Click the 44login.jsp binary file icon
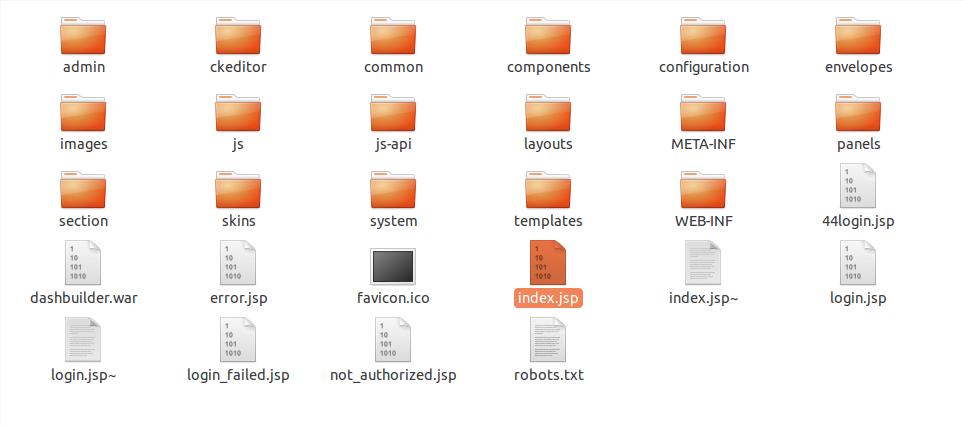Screen dimensions: 963x426 (x=858, y=185)
